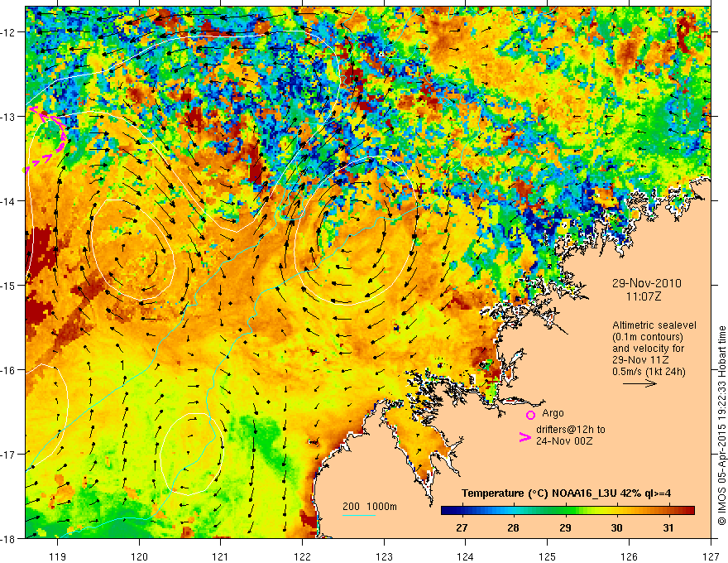Click latitude axis label -12
This screenshot has height=563, width=728.
[9, 32]
